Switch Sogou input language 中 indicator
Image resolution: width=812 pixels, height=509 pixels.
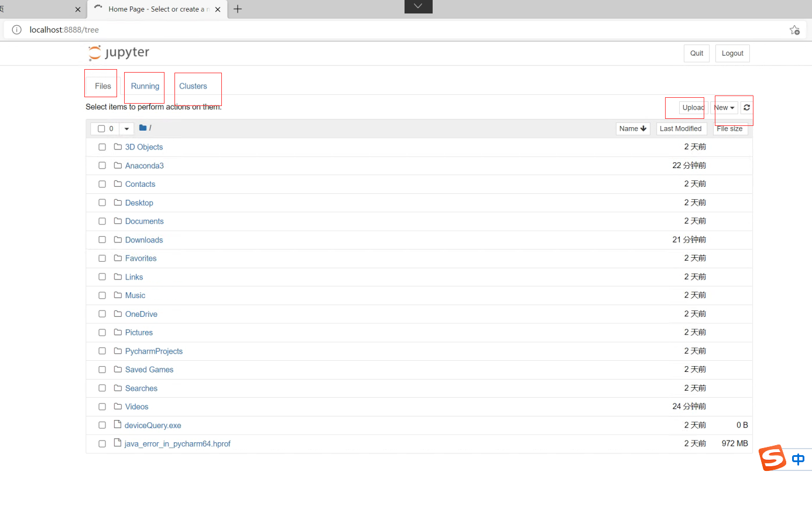(x=798, y=460)
